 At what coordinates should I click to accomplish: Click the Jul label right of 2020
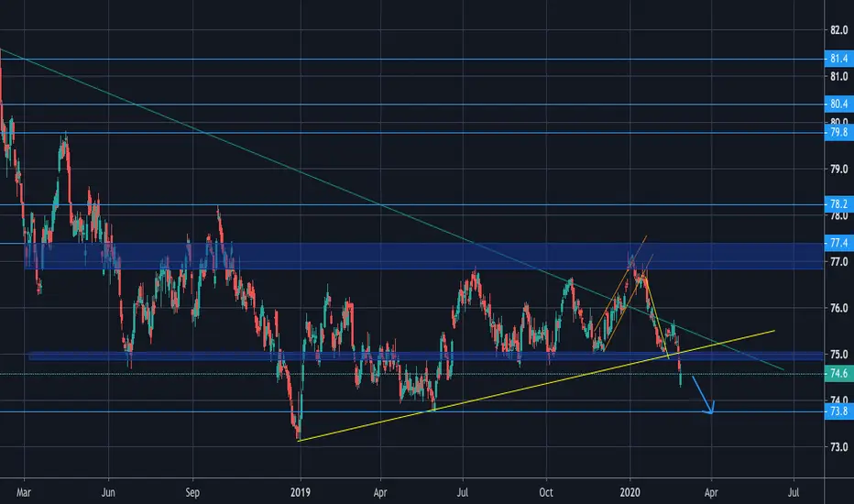794,493
